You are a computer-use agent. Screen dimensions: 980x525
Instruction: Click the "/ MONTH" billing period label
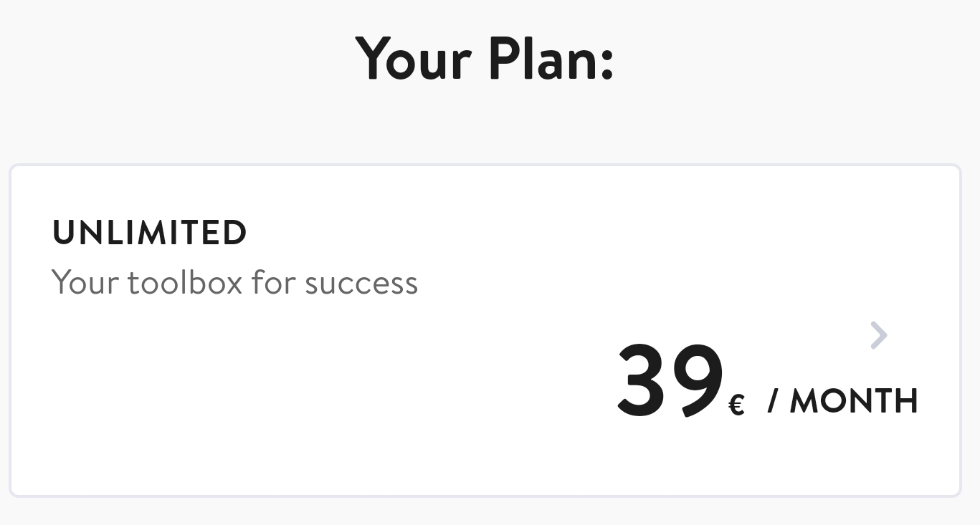point(842,401)
